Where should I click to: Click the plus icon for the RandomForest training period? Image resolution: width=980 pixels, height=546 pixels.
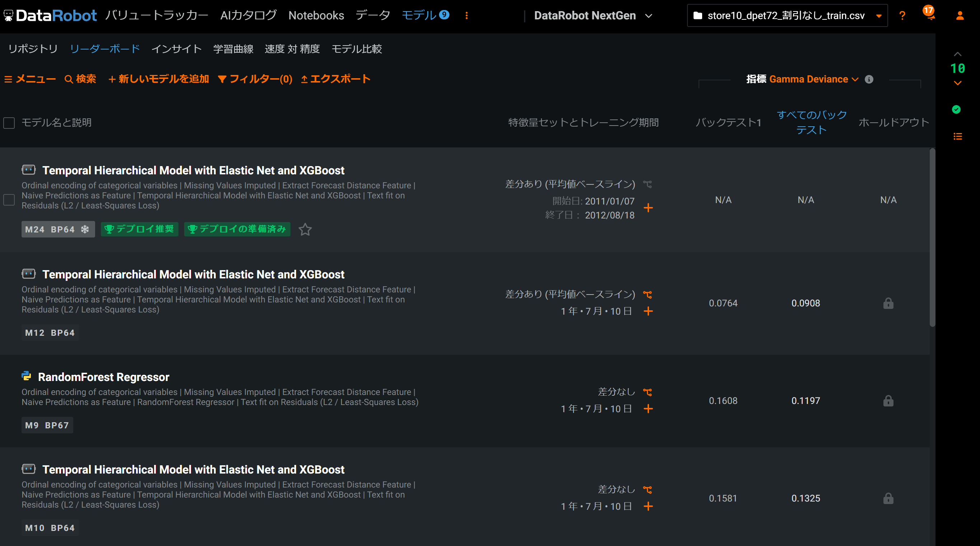[648, 409]
